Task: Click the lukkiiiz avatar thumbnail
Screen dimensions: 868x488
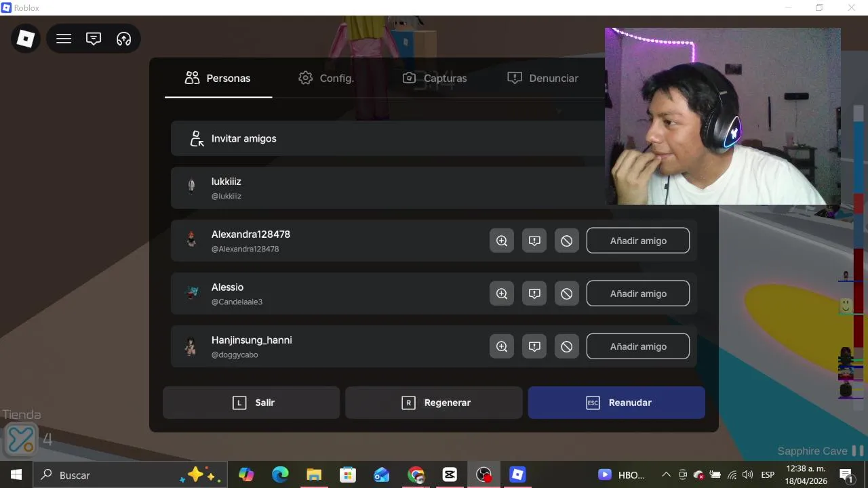Action: (191, 185)
